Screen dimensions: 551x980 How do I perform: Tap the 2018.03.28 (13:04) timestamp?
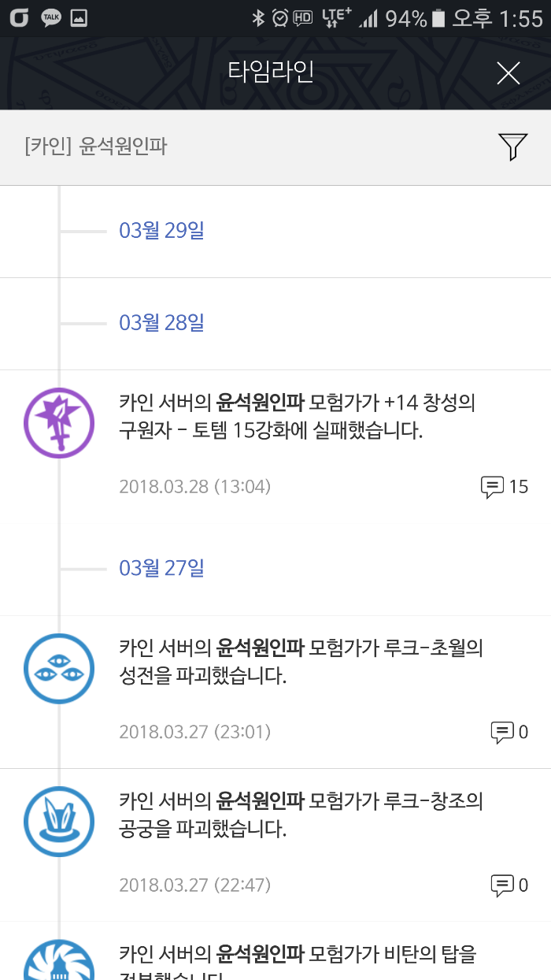click(x=194, y=487)
